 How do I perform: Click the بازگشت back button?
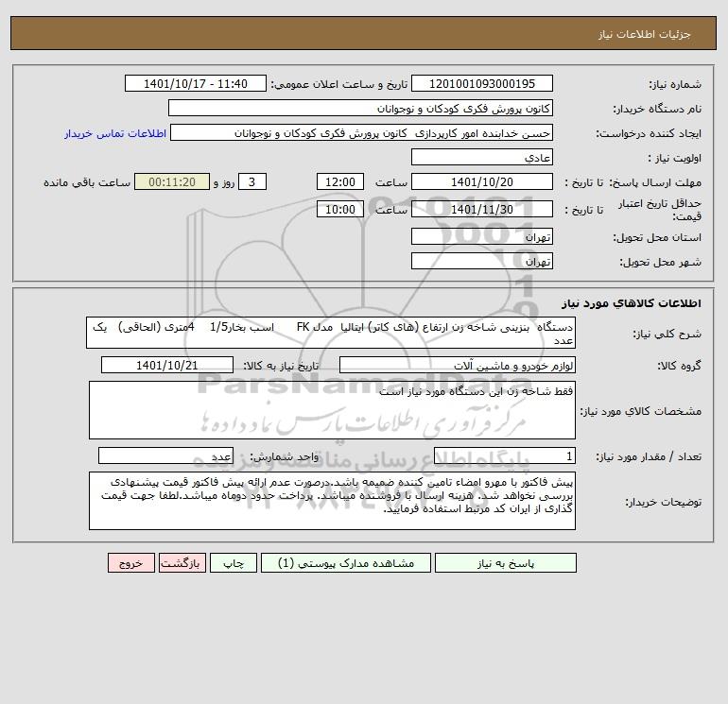click(x=182, y=563)
